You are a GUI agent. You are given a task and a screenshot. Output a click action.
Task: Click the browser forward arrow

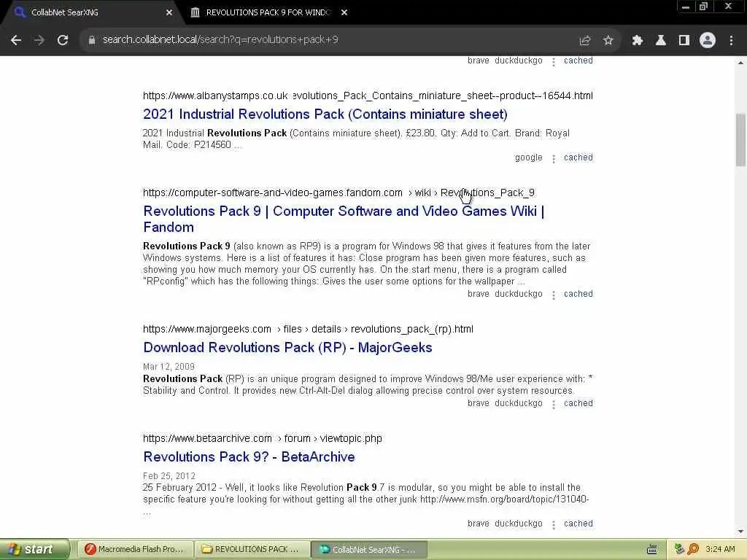pyautogui.click(x=39, y=41)
